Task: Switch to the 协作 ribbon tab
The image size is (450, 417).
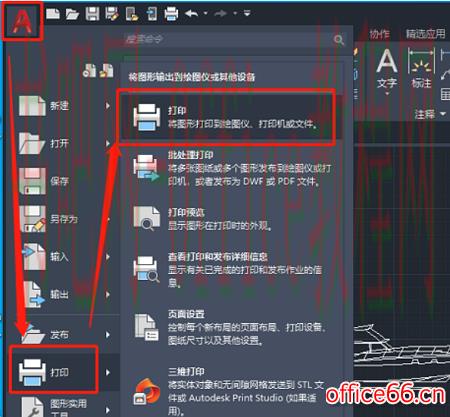Action: click(x=380, y=34)
